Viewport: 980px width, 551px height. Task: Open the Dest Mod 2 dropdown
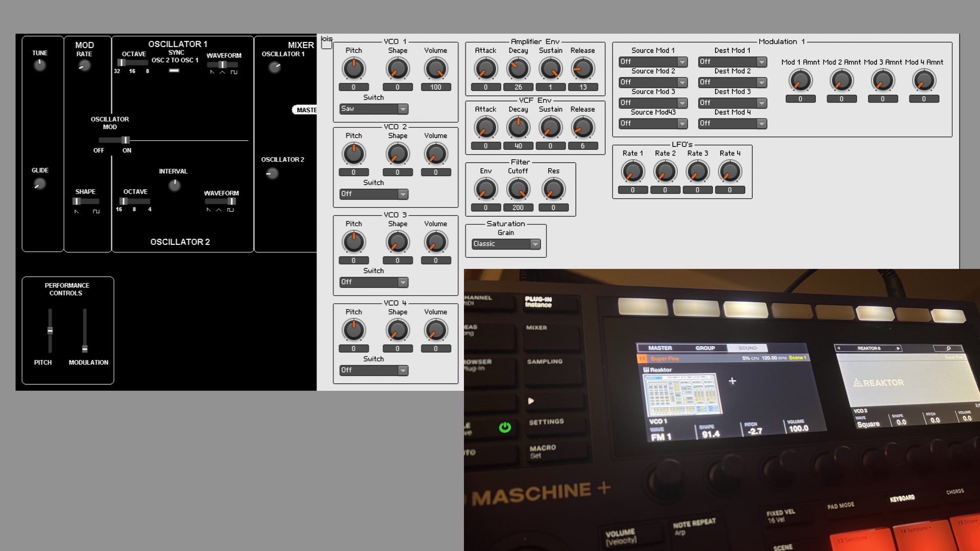732,82
